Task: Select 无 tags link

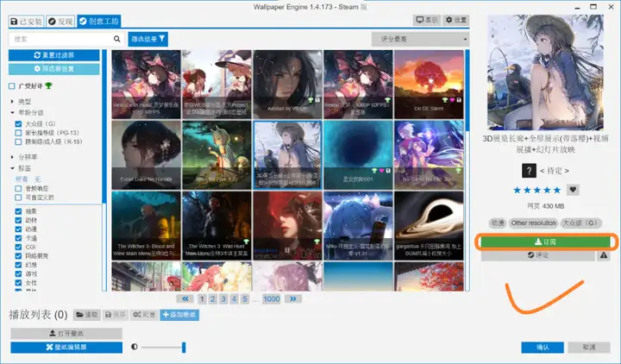Action: (38, 179)
